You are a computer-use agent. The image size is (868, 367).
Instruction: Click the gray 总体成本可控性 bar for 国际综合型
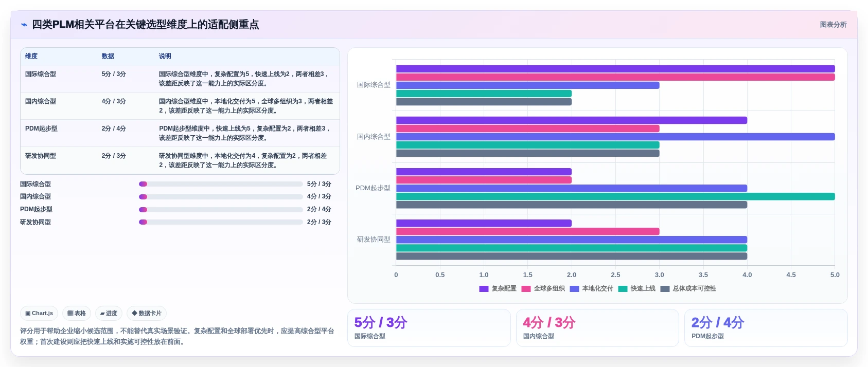click(484, 102)
